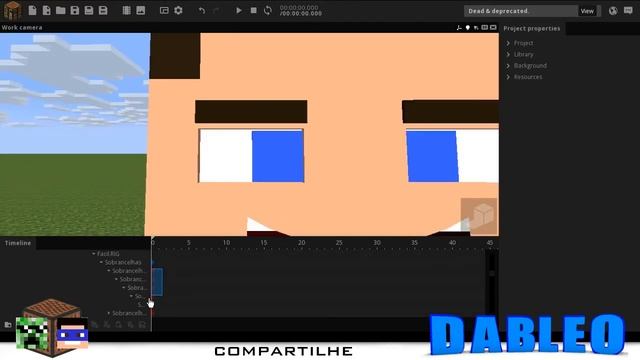Viewport: 640px width, 360px height.
Task: Click the View button beside the notice
Action: point(587,11)
